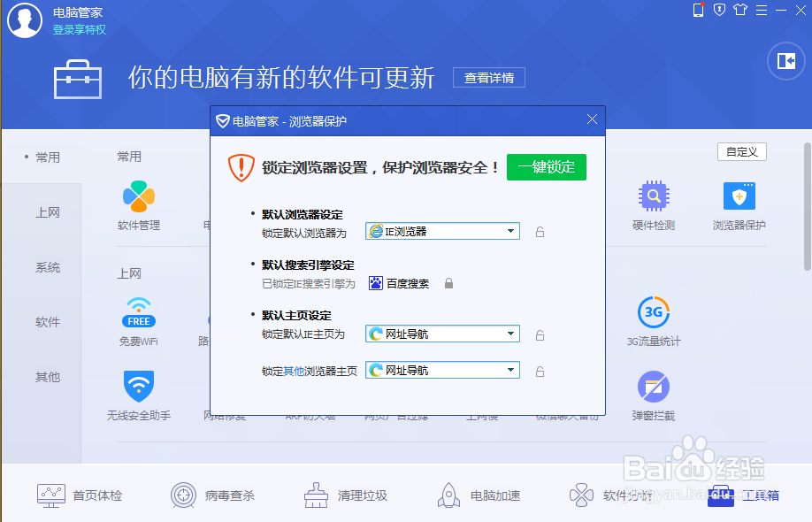Open 工具箱 in the bottom bar
This screenshot has width=812, height=522.
click(744, 495)
